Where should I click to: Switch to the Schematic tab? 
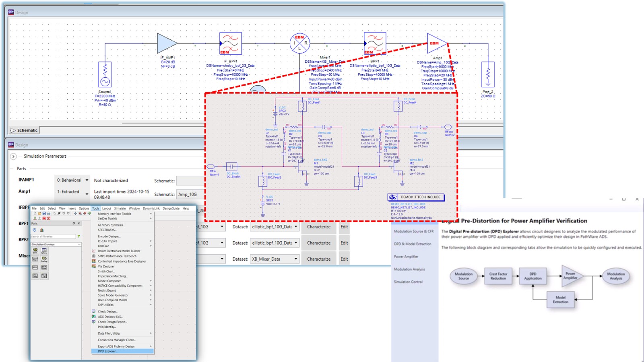(24, 130)
